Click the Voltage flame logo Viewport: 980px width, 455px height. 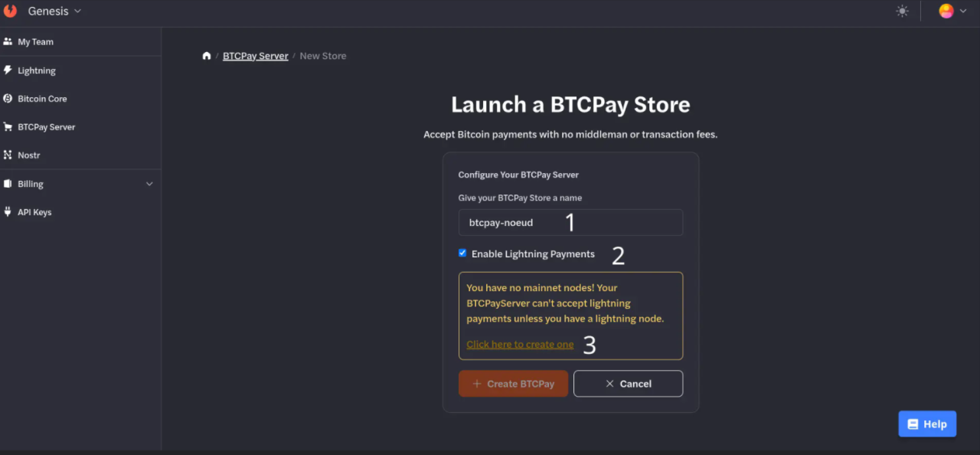(10, 11)
